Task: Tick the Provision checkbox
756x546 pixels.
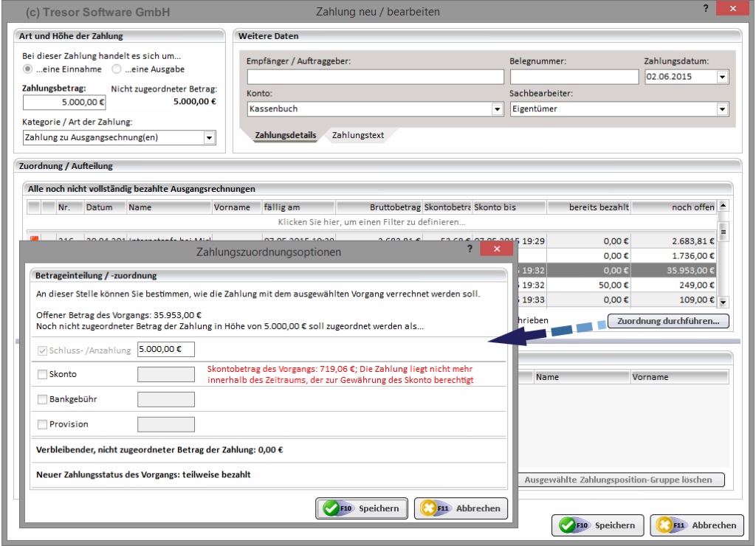Action: 42,424
